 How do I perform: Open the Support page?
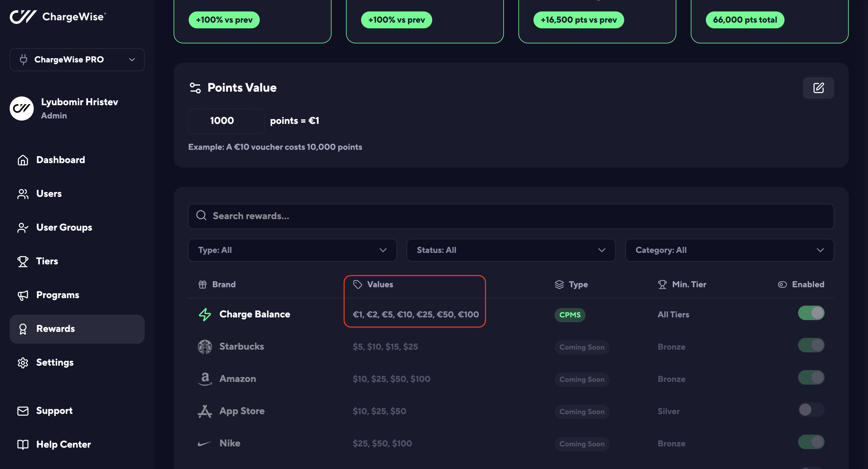click(54, 411)
